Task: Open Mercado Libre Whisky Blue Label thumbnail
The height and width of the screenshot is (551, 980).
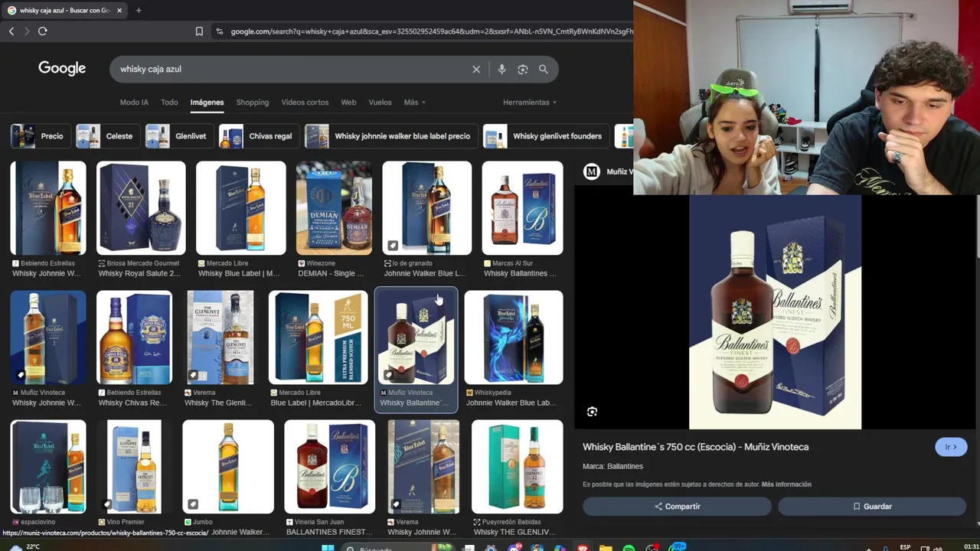Action: (241, 208)
